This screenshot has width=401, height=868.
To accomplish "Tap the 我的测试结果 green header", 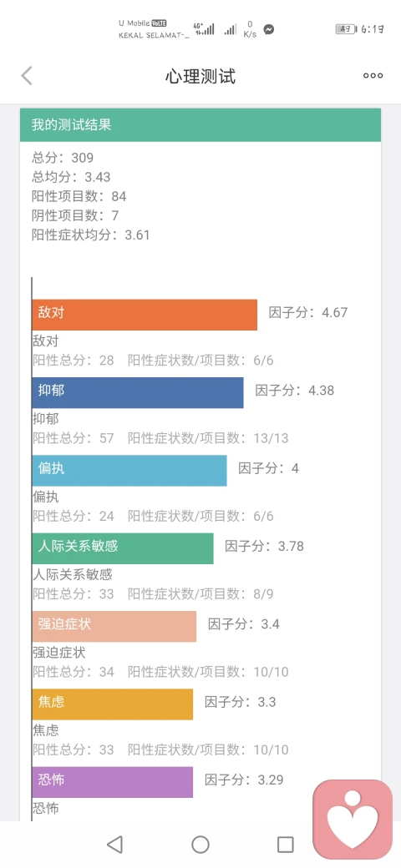I will tap(200, 124).
